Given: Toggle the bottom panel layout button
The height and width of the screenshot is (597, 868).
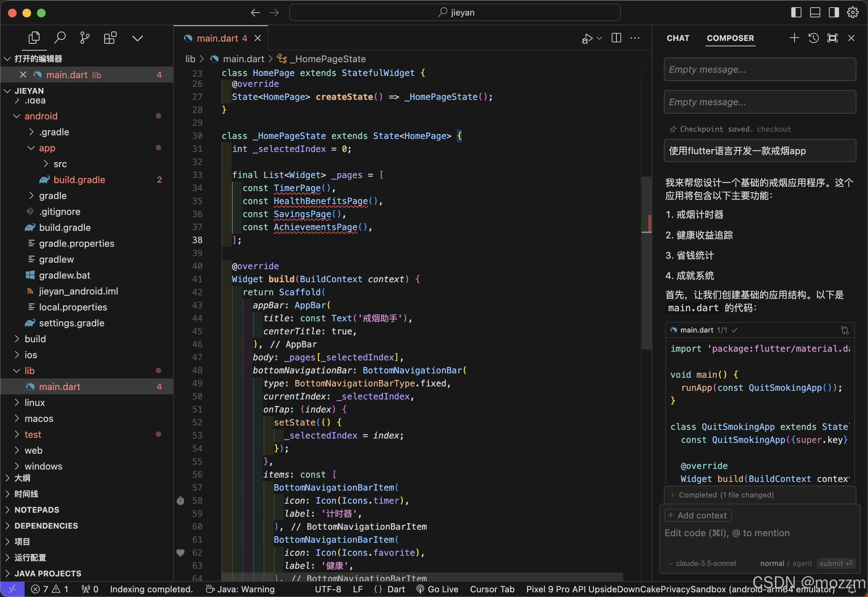Looking at the screenshot, I should pyautogui.click(x=815, y=12).
